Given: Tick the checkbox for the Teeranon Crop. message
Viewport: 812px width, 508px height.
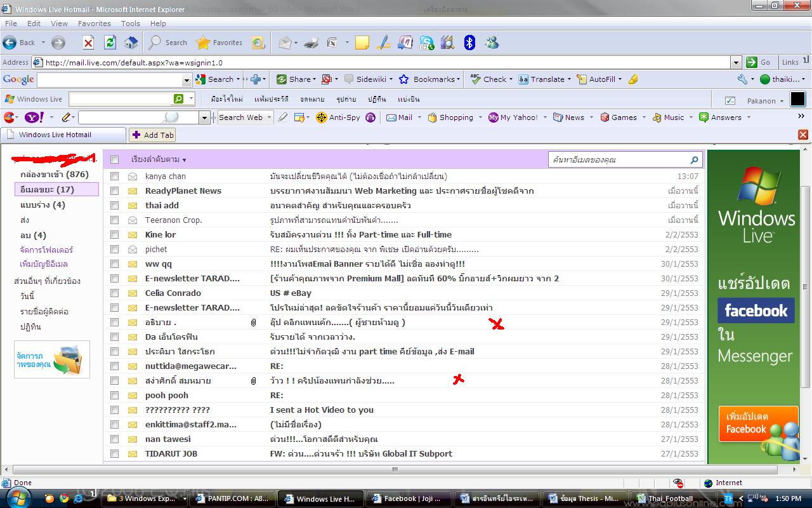Looking at the screenshot, I should 115,220.
